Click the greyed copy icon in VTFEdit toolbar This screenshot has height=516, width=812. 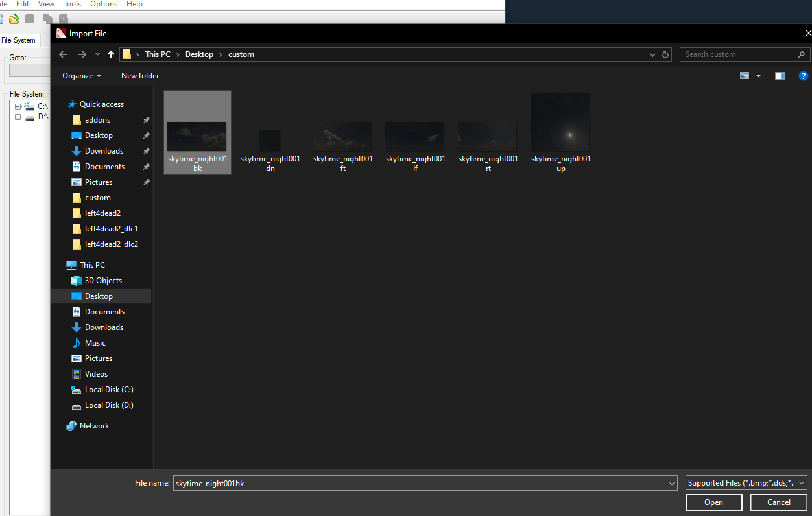click(47, 19)
